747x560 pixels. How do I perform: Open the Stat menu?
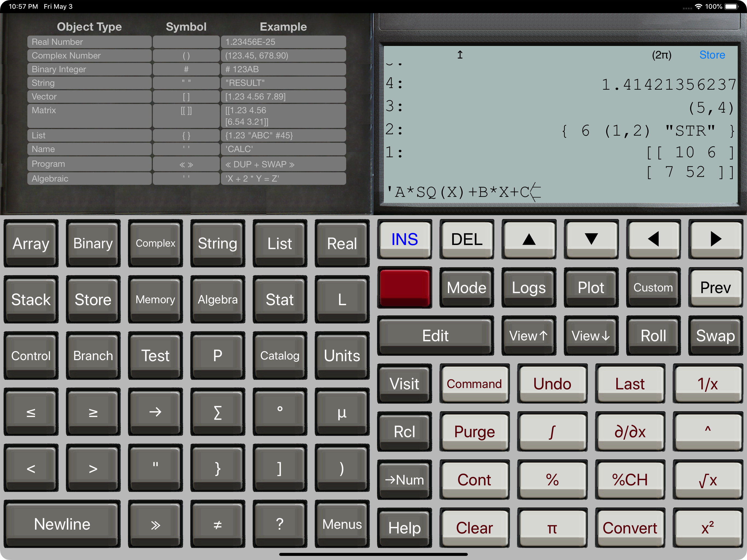pos(280,300)
